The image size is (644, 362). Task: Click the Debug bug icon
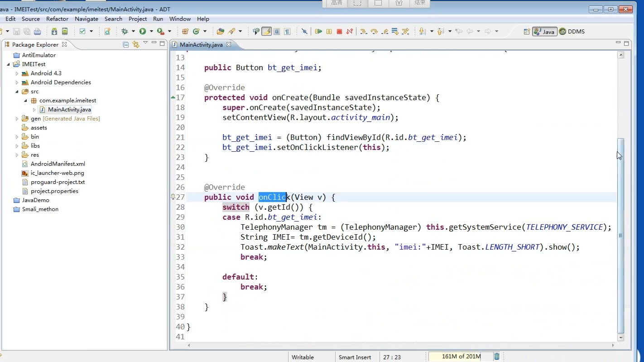point(125,31)
